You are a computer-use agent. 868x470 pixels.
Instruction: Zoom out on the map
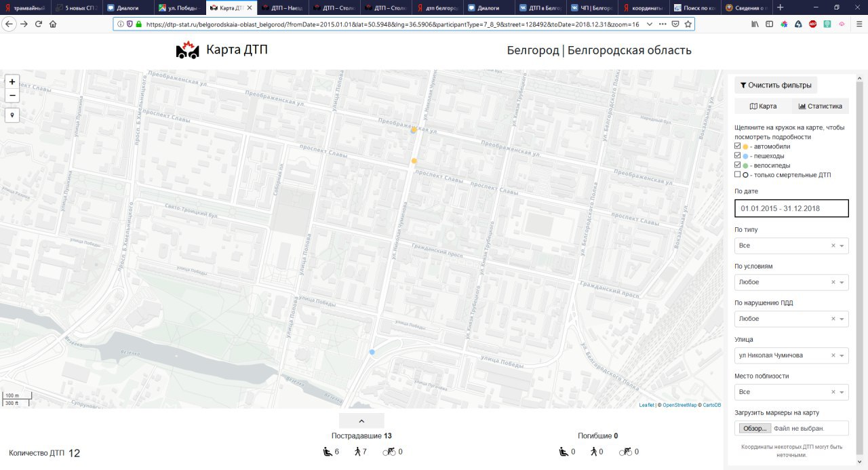[12, 96]
